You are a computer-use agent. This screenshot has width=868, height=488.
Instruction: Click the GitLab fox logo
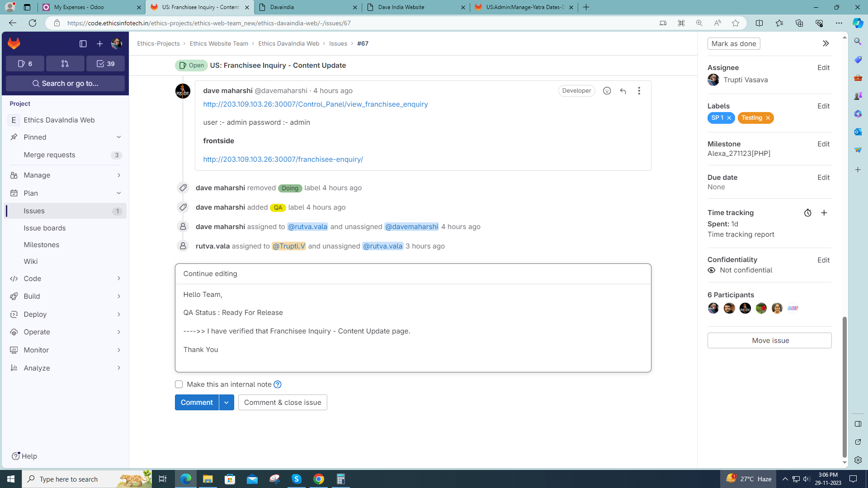pyautogui.click(x=14, y=43)
